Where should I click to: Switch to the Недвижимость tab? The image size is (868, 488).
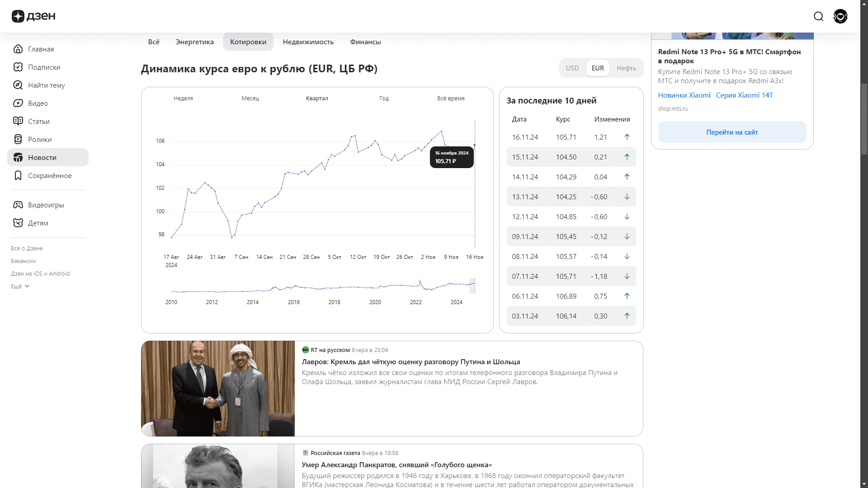point(308,42)
